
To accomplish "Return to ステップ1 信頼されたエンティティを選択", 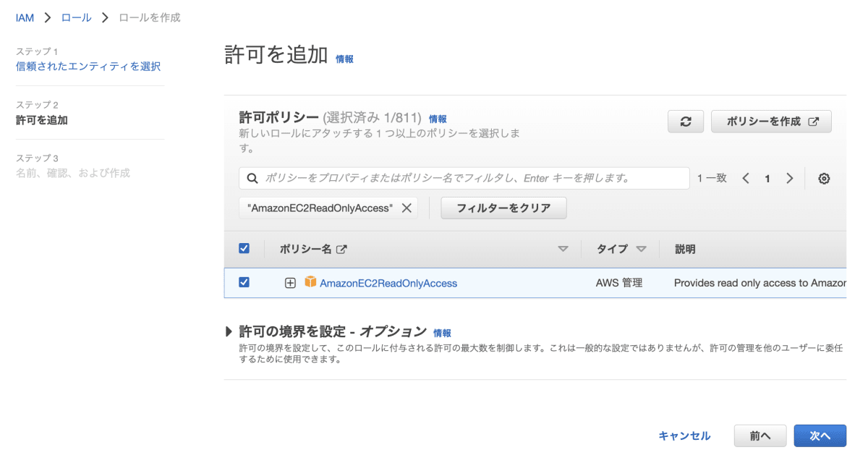I will pyautogui.click(x=90, y=64).
